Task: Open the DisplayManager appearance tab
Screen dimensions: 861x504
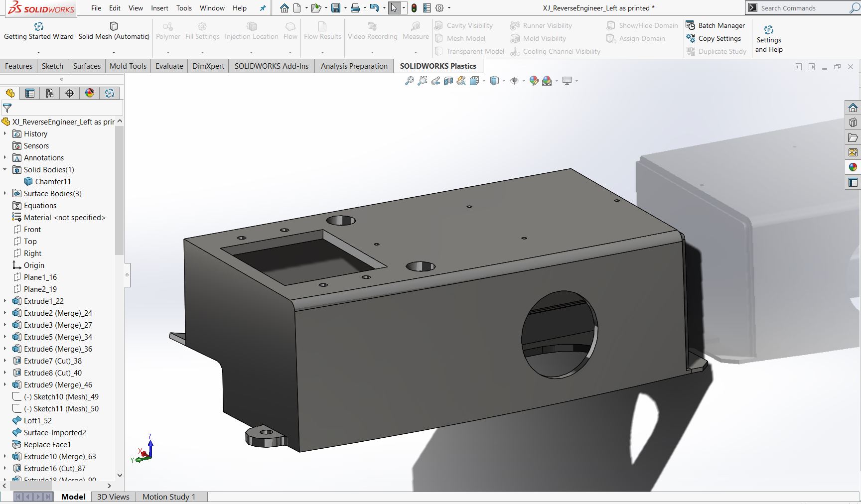Action: tap(90, 93)
